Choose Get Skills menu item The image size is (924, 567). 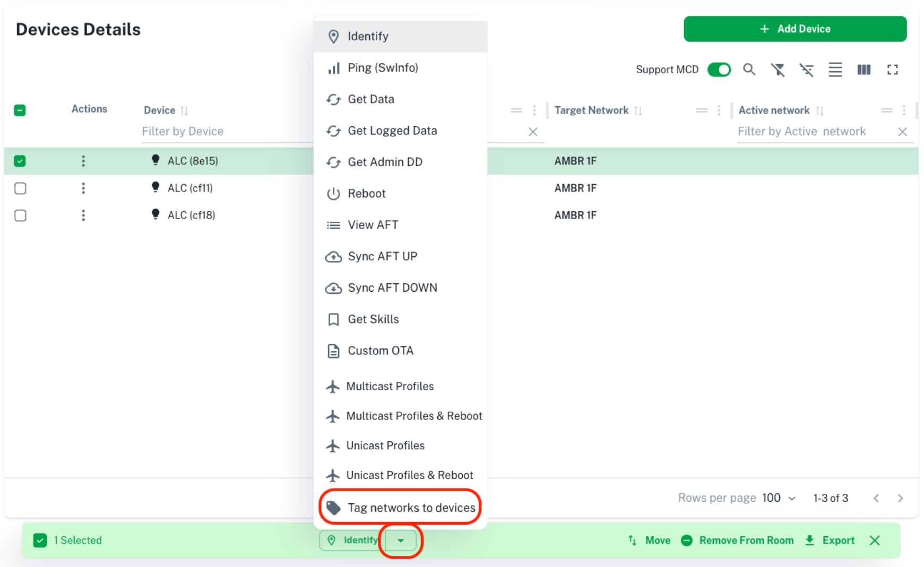(401, 319)
